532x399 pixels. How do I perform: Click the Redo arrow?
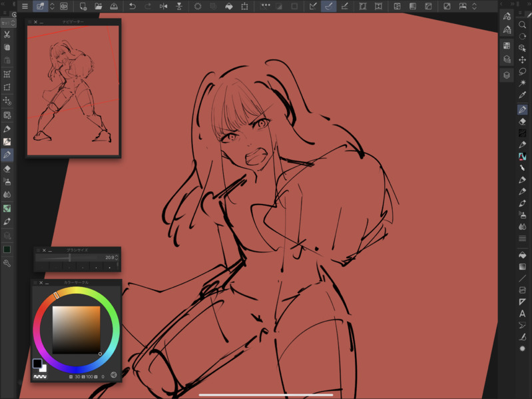tap(148, 6)
